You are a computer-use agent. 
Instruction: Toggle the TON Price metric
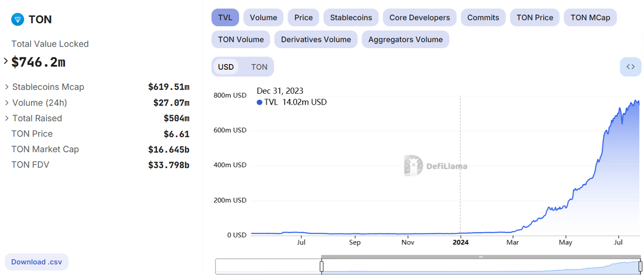[535, 17]
